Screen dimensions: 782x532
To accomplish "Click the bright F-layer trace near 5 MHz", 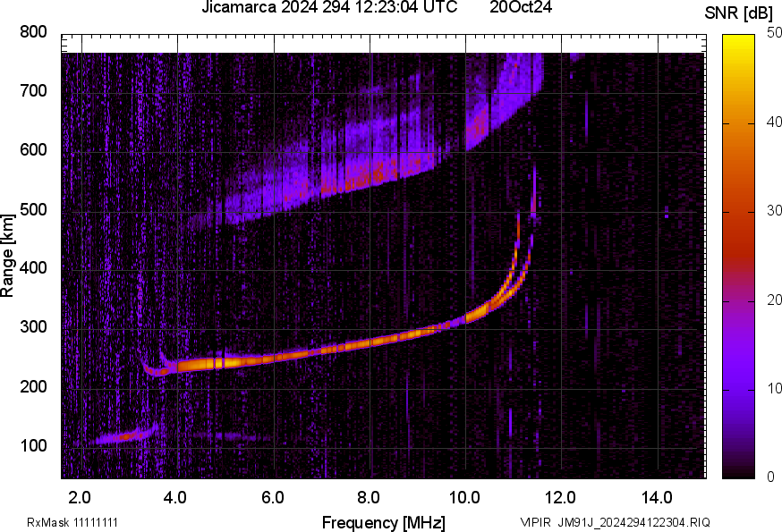I will (x=225, y=362).
